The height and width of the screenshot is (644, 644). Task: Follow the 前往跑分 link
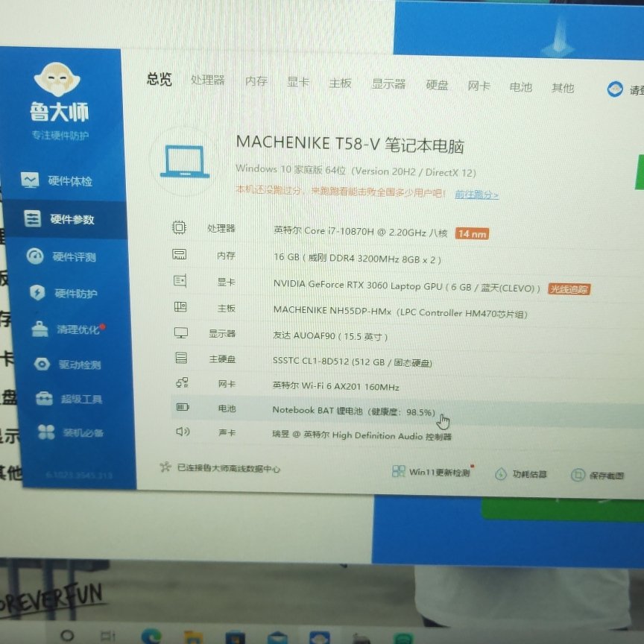tap(476, 195)
